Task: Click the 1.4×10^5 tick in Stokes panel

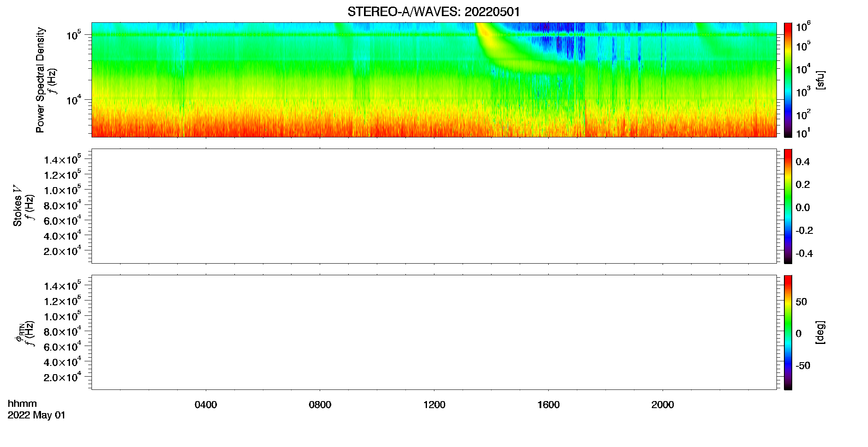Action: pos(63,159)
